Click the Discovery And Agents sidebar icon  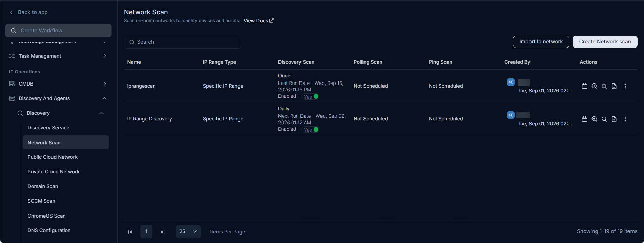12,98
